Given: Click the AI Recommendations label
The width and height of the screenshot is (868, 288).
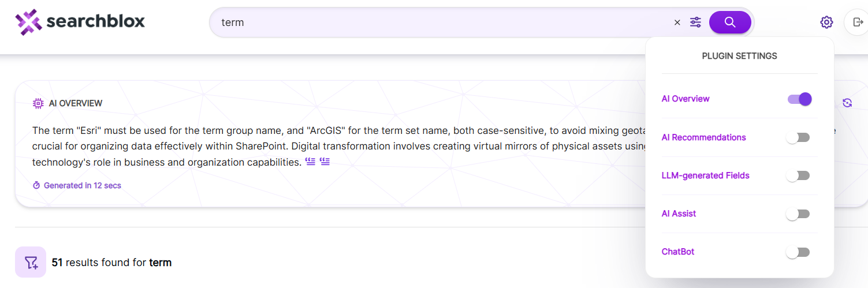Looking at the screenshot, I should click(704, 137).
